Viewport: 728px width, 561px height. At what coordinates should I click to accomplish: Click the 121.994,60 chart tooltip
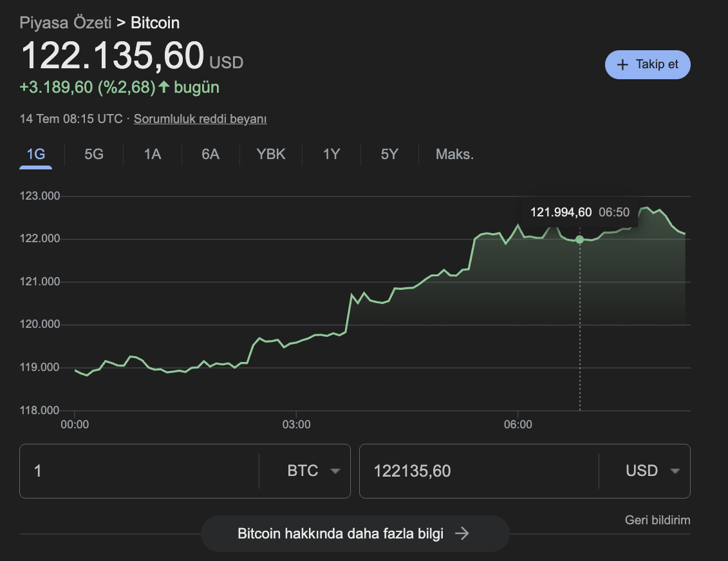tap(580, 213)
